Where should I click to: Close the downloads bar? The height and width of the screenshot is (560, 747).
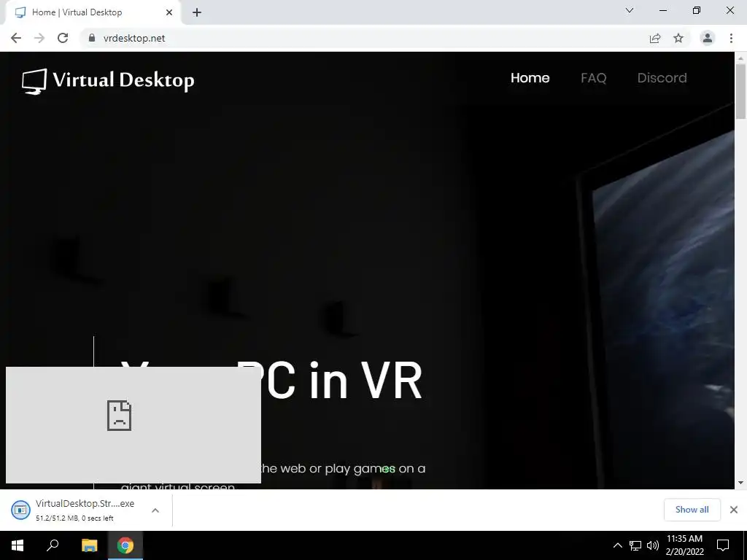click(x=734, y=510)
